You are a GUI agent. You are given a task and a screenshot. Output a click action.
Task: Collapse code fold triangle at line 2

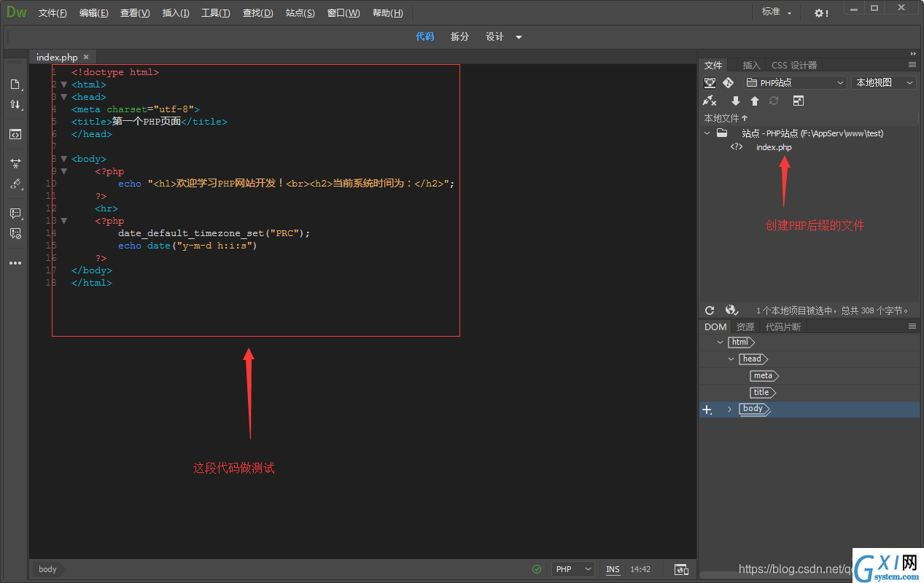point(63,85)
